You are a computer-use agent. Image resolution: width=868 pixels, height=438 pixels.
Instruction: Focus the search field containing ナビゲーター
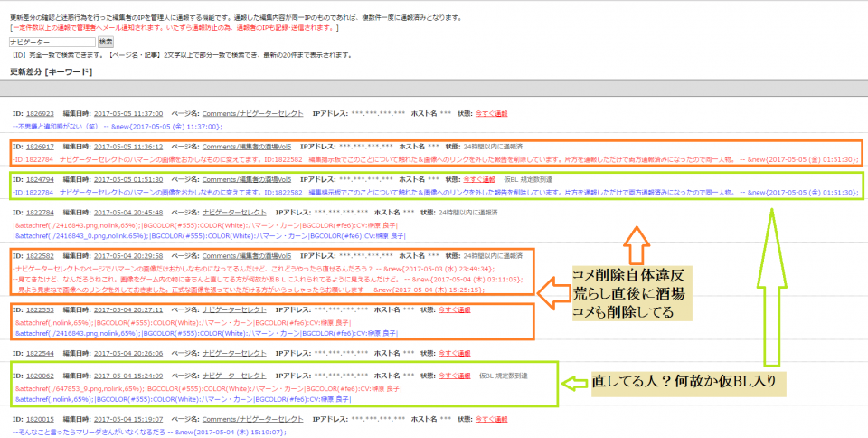point(51,42)
